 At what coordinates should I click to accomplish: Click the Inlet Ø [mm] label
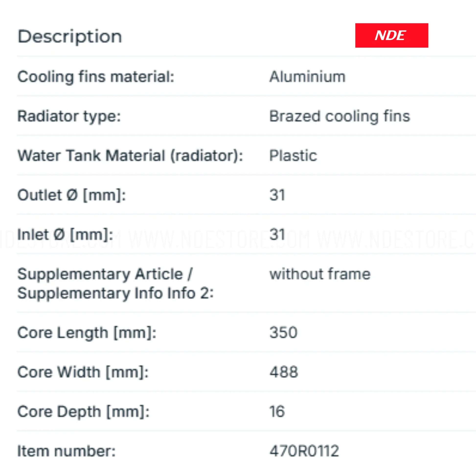pyautogui.click(x=65, y=235)
